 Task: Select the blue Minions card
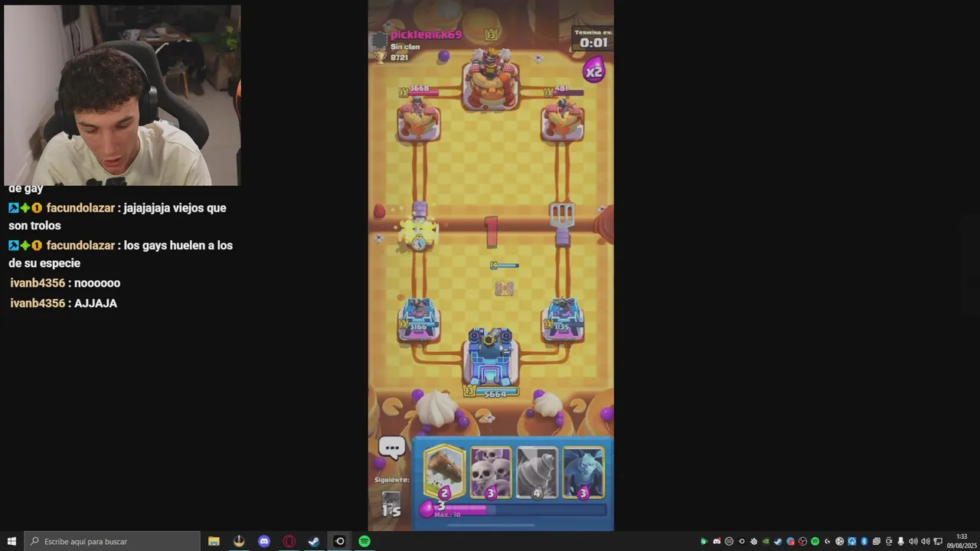[x=583, y=472]
